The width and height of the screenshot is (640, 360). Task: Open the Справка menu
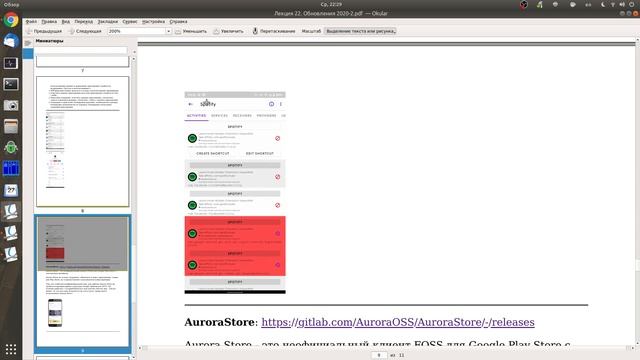pyautogui.click(x=178, y=22)
